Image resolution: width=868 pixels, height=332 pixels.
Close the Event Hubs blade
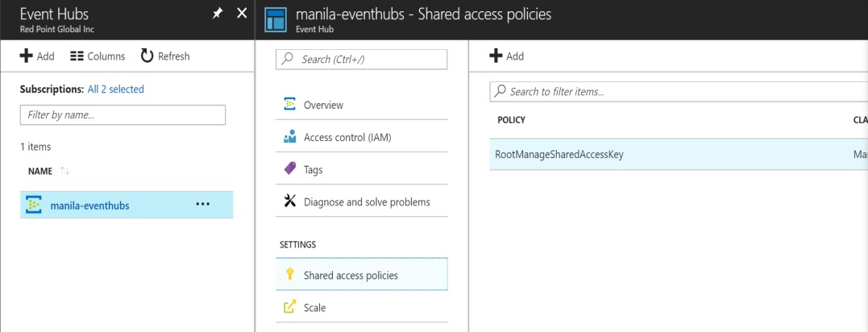pos(242,14)
